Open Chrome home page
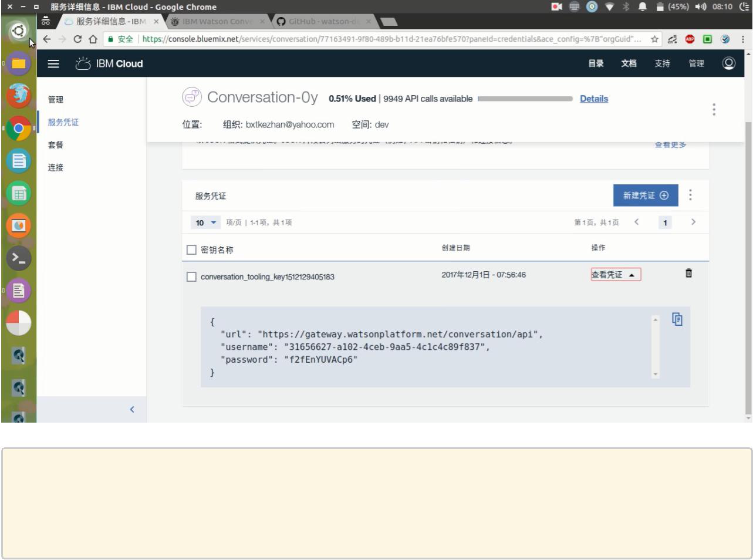753x560 pixels. [x=93, y=39]
